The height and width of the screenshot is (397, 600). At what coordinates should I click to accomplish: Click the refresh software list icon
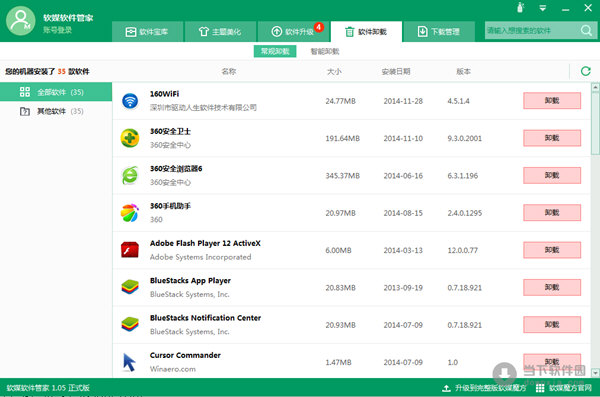[x=585, y=71]
